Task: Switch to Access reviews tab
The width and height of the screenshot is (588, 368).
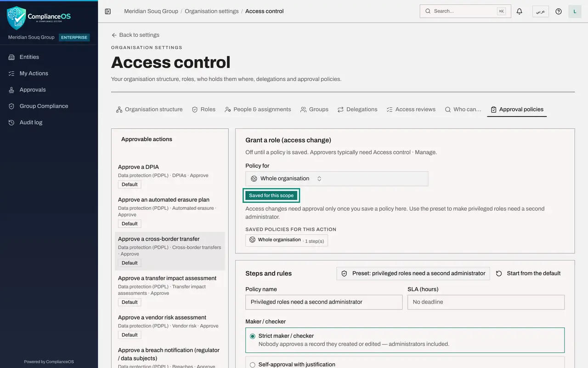Action: [x=411, y=109]
